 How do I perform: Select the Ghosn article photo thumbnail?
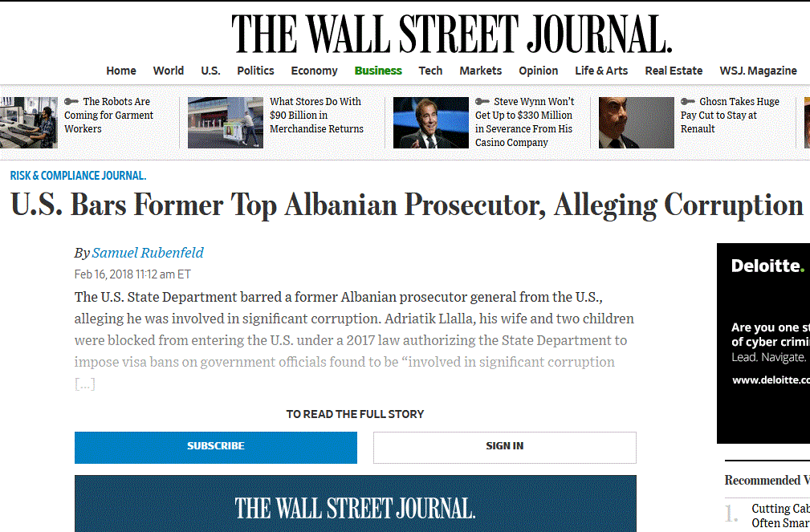pyautogui.click(x=637, y=123)
